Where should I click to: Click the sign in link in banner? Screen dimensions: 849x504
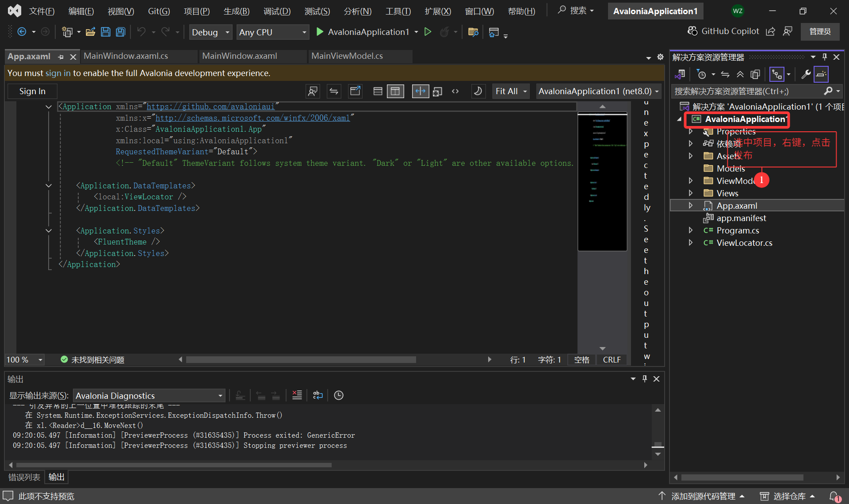[x=58, y=73]
